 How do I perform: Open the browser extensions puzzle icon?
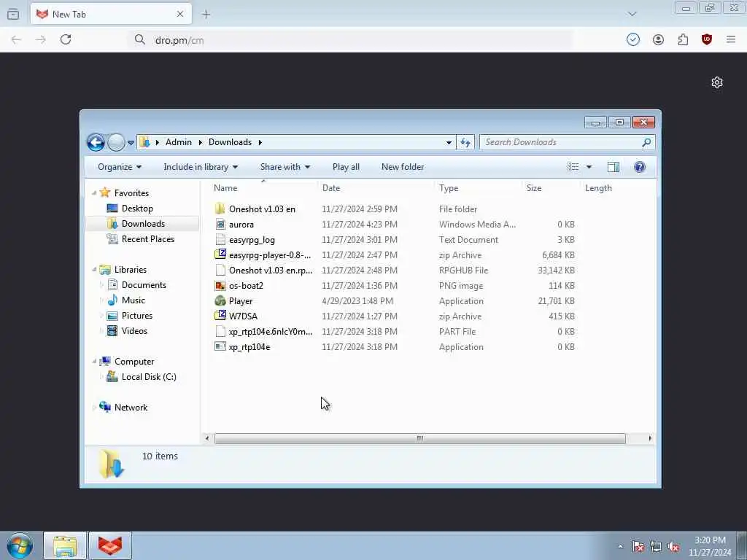pyautogui.click(x=683, y=40)
